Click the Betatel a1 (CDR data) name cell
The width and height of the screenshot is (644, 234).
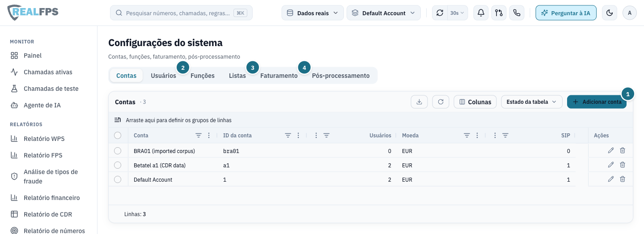(160, 165)
